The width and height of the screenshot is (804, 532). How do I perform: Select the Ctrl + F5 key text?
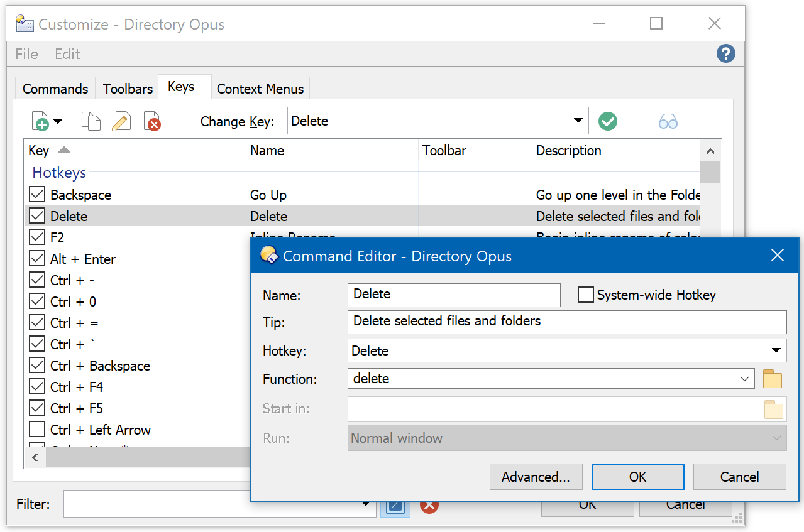click(x=77, y=408)
